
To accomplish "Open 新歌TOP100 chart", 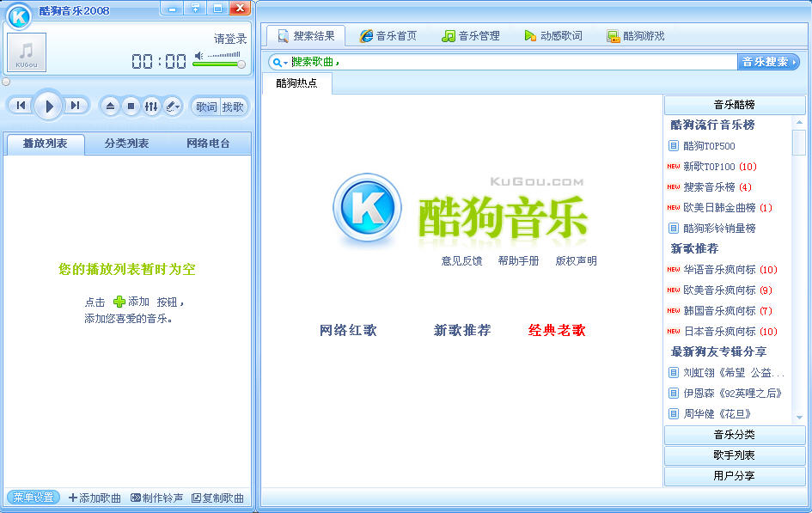I will [x=720, y=167].
